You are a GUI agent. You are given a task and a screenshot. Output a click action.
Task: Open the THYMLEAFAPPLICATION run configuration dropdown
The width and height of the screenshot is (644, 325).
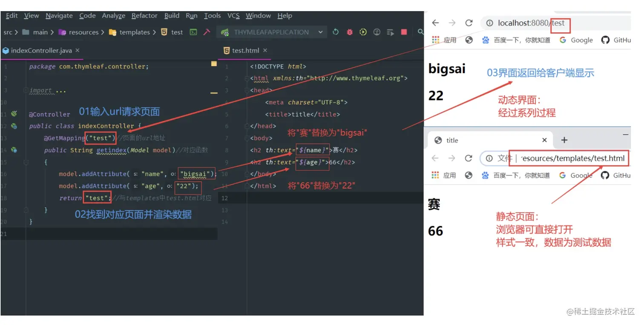(x=272, y=32)
